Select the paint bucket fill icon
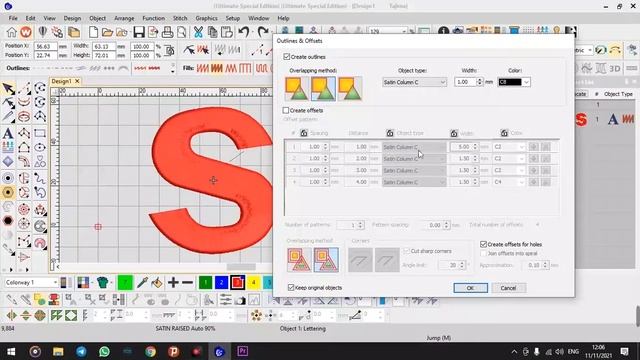Image resolution: width=640 pixels, height=360 pixels. (x=157, y=282)
